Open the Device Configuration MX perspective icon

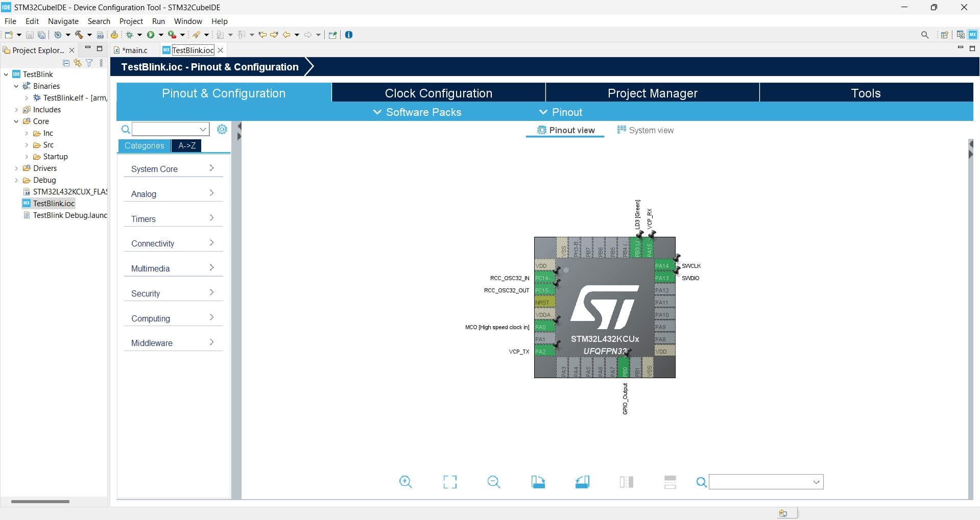973,35
